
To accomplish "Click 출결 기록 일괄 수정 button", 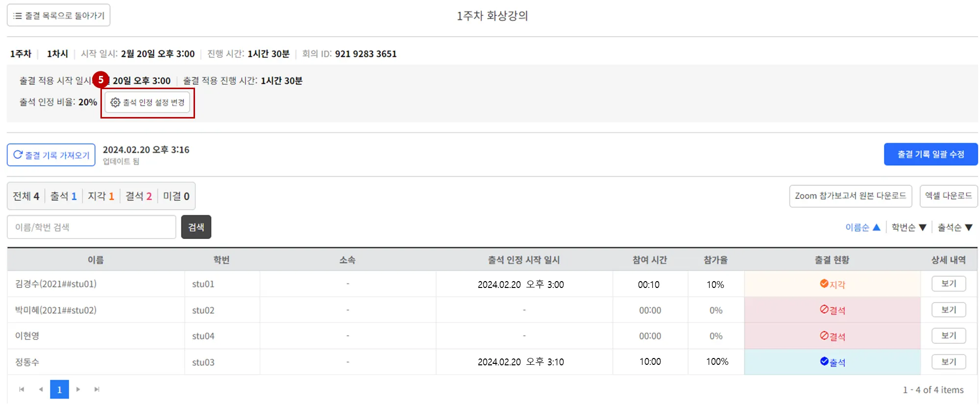I will 931,154.
